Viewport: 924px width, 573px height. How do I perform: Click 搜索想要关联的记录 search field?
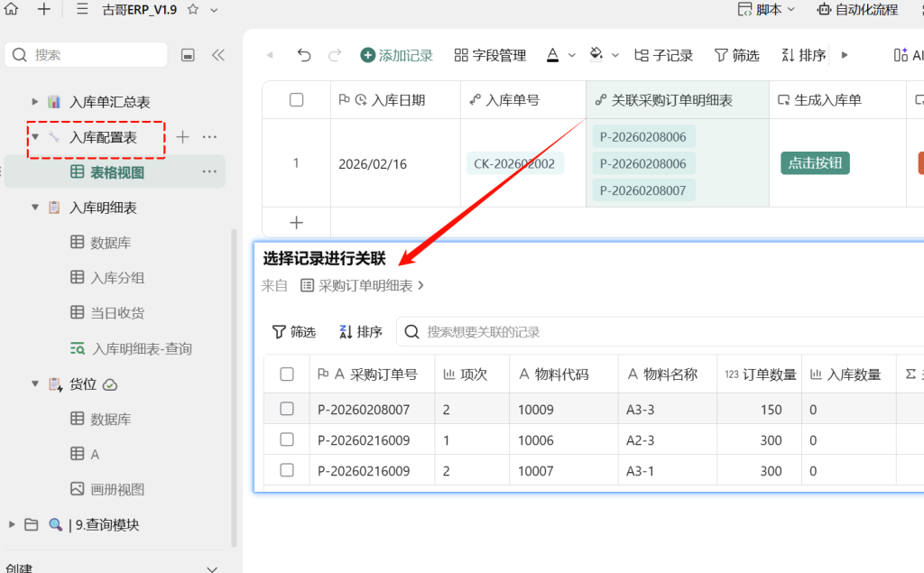pyautogui.click(x=660, y=332)
